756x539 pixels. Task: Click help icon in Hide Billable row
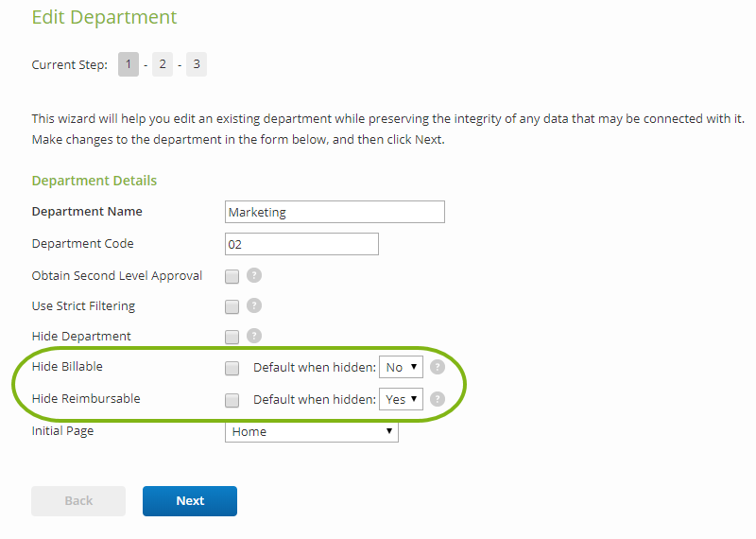[437, 368]
